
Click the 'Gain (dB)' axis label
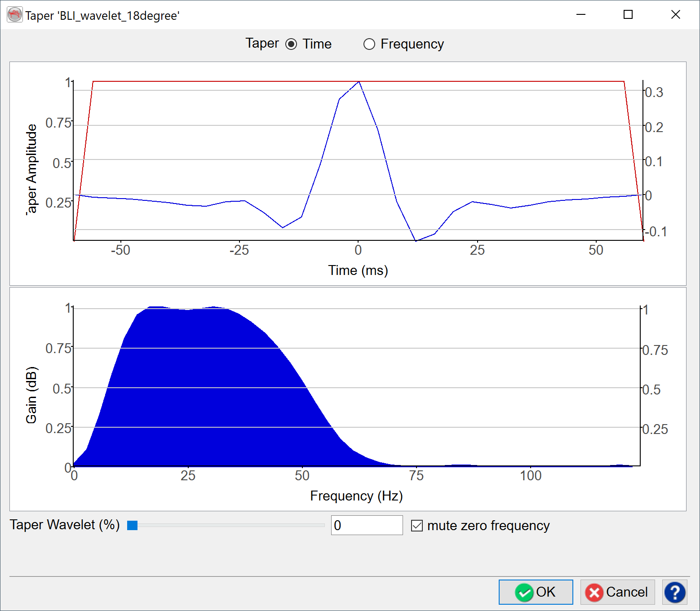click(x=31, y=395)
